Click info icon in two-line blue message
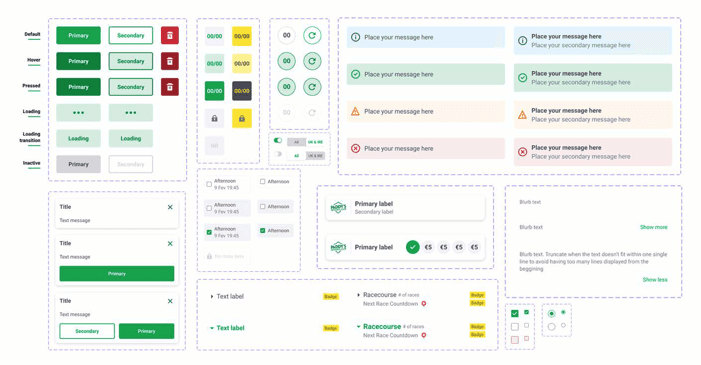 (x=522, y=41)
